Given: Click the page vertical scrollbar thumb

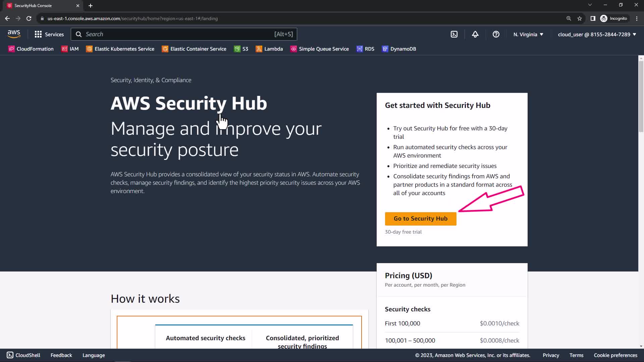Looking at the screenshot, I should [x=641, y=97].
